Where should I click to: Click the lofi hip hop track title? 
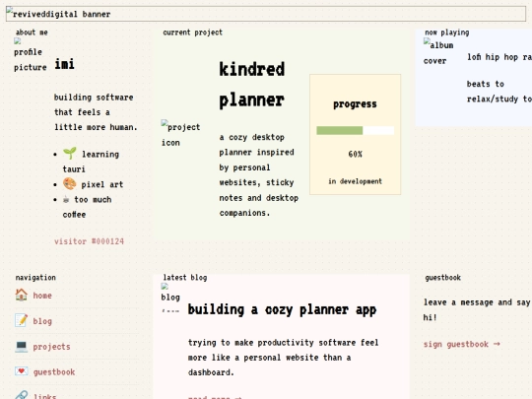click(x=499, y=57)
